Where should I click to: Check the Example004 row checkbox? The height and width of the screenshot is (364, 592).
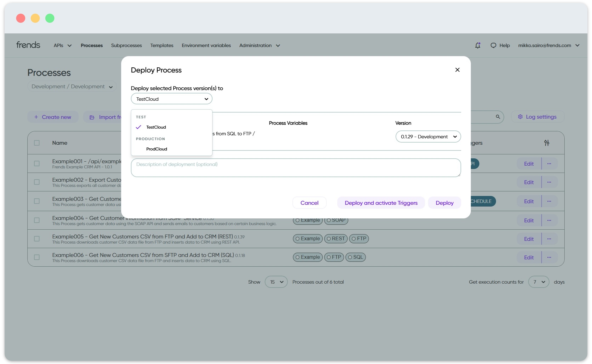(x=37, y=220)
